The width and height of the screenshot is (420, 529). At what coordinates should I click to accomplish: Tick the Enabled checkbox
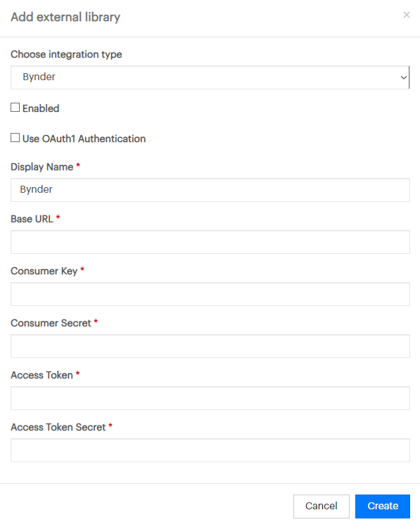15,108
